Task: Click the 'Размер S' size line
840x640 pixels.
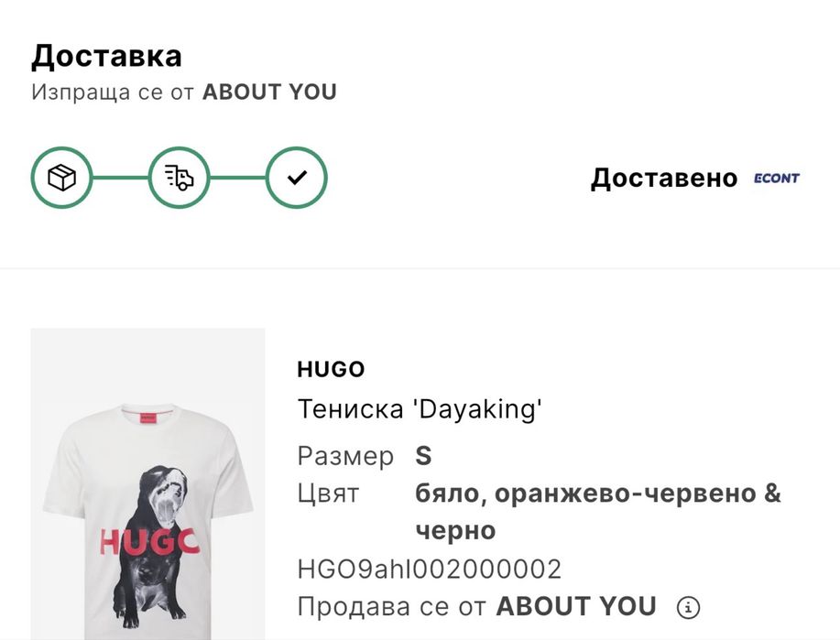Action: tap(365, 456)
